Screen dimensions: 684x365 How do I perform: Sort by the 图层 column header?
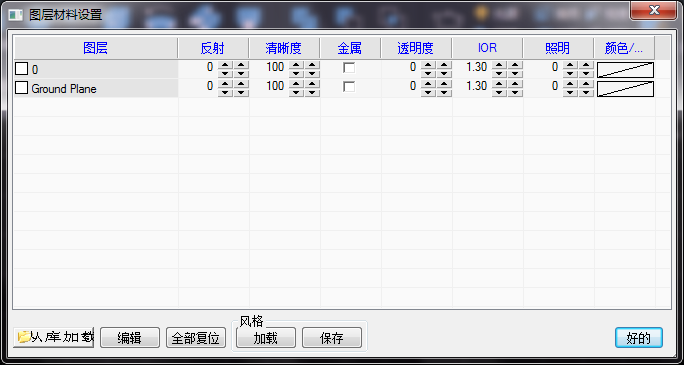[x=96, y=48]
